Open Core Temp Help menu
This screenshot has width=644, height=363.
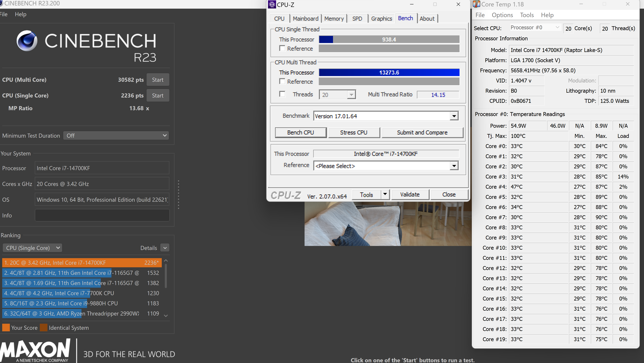point(547,15)
